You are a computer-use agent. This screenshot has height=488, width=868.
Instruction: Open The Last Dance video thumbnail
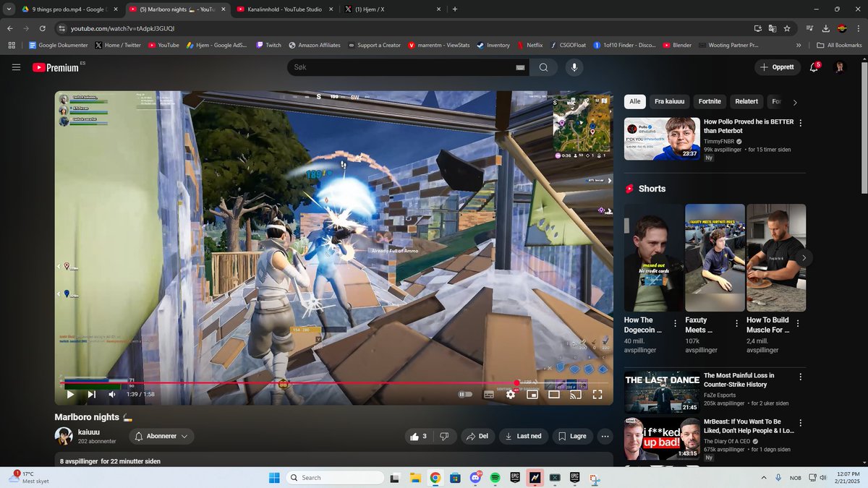[x=662, y=392]
